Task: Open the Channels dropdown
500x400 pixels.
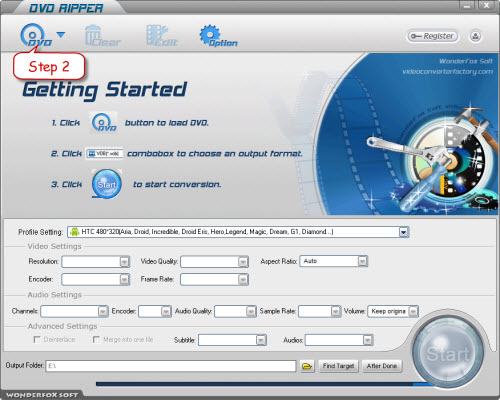Action: point(103,311)
